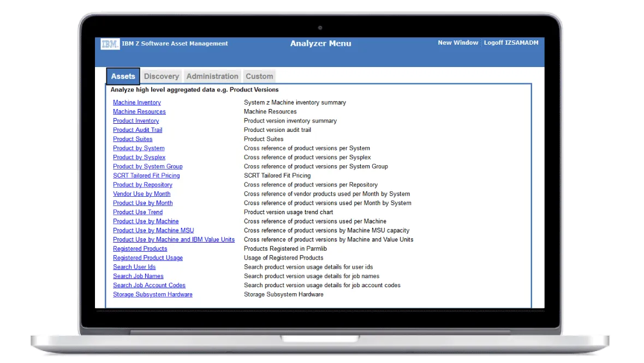This screenshot has height=363, width=644.
Task: Open the Product Use by Machine link
Action: 146,221
